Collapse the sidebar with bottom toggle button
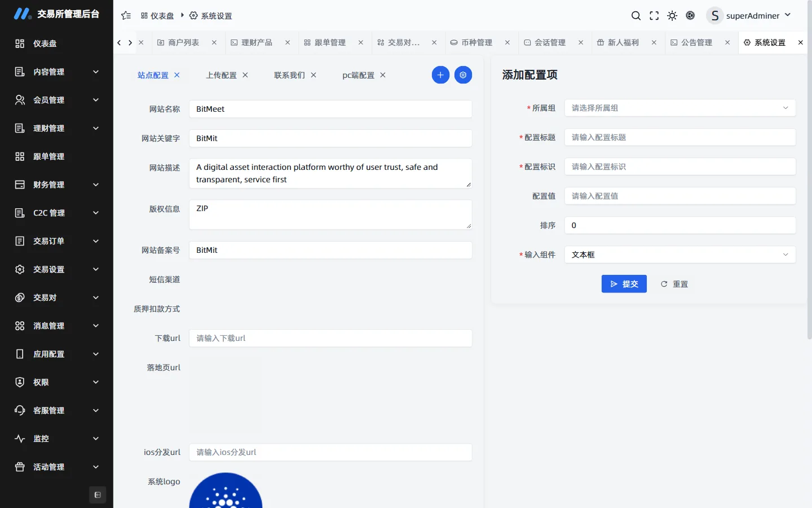Image resolution: width=812 pixels, height=508 pixels. coord(98,495)
